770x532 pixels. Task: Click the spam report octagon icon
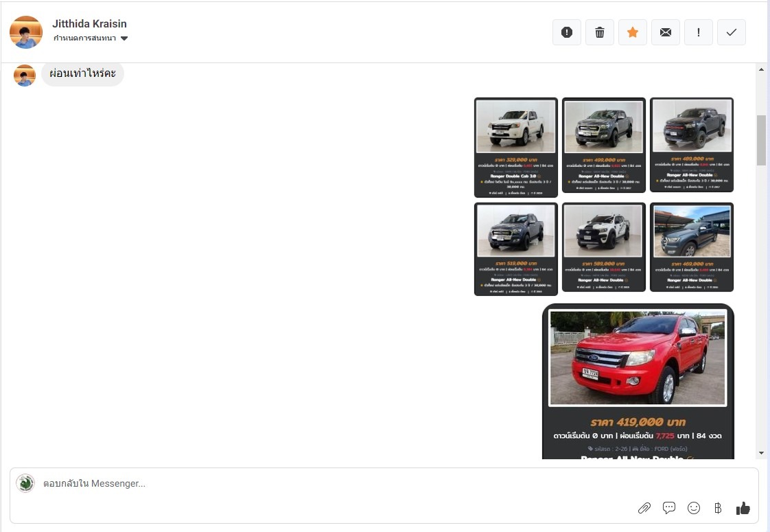(x=567, y=32)
